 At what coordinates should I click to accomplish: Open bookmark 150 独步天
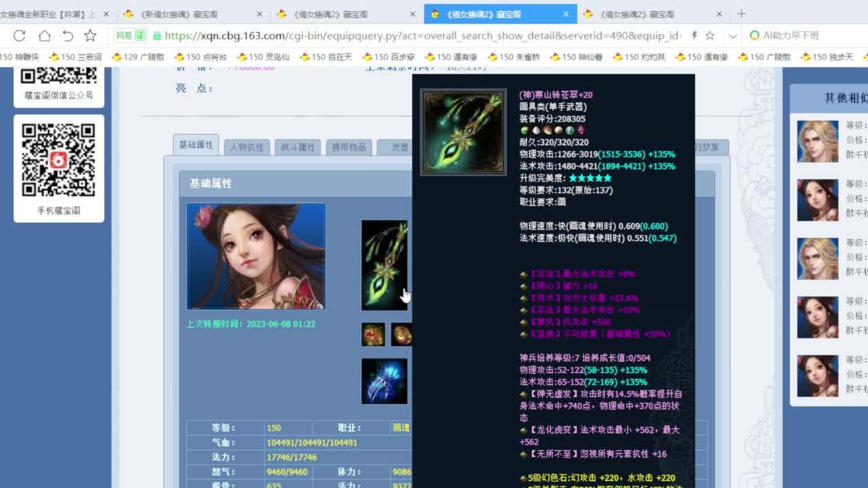[x=827, y=57]
